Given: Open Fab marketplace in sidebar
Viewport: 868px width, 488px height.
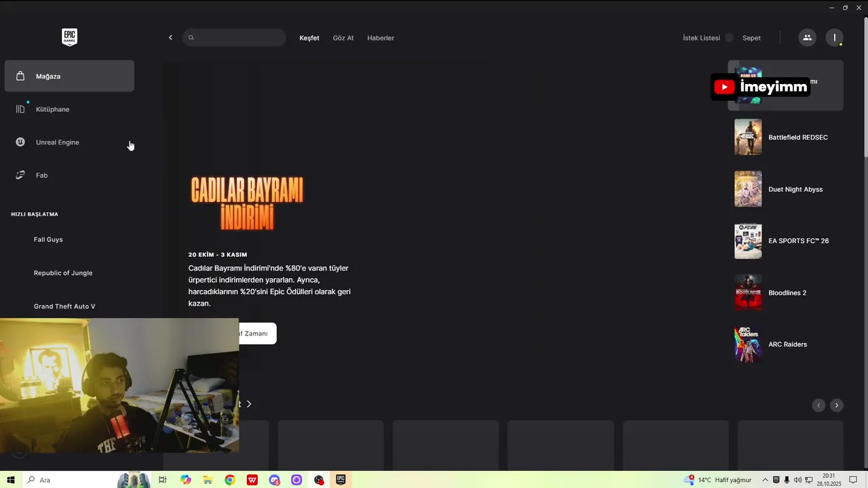Looking at the screenshot, I should pyautogui.click(x=69, y=175).
